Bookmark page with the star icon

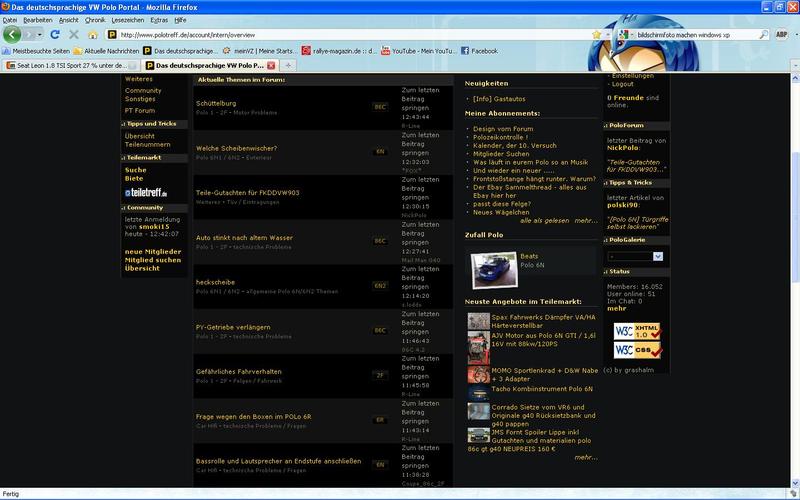596,35
